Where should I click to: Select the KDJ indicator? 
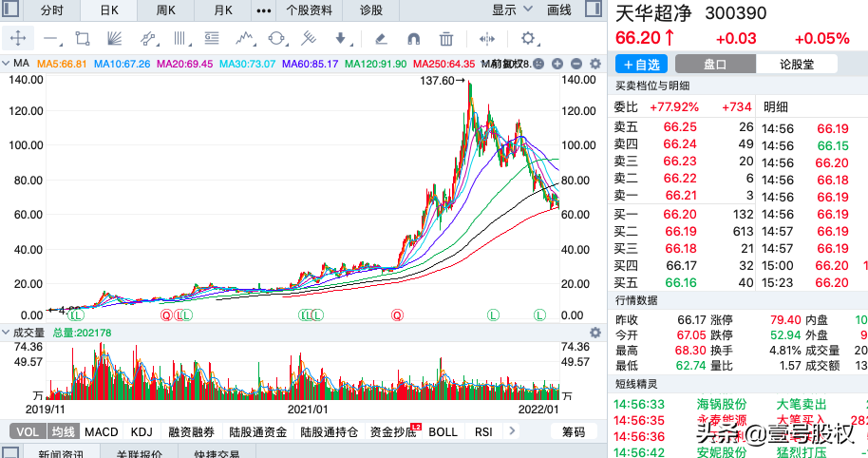pos(142,432)
